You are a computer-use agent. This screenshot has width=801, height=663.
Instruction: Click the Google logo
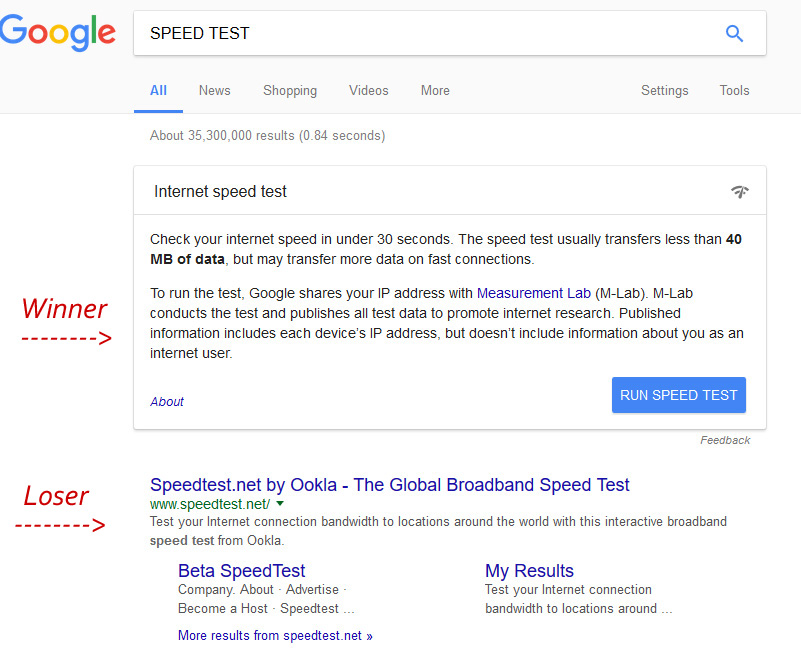pos(58,33)
